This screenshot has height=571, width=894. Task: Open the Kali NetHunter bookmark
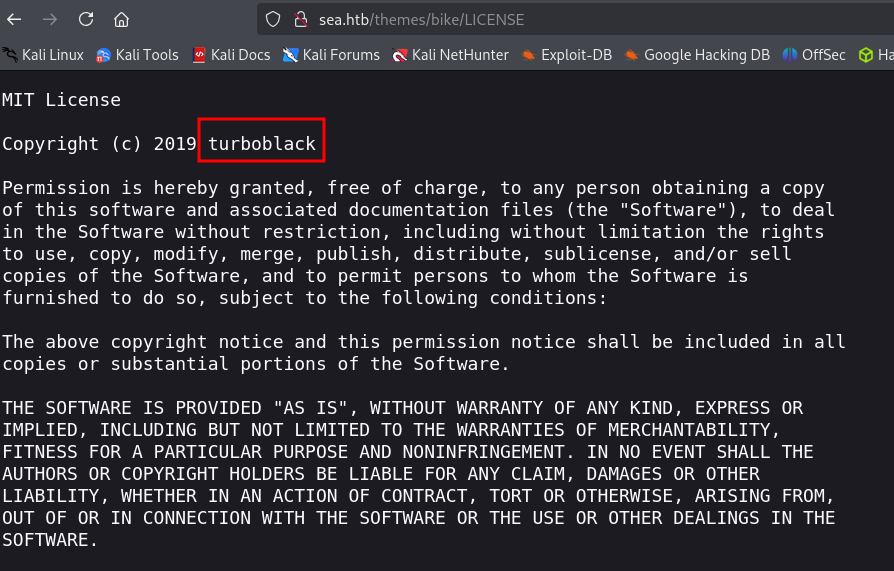(450, 55)
